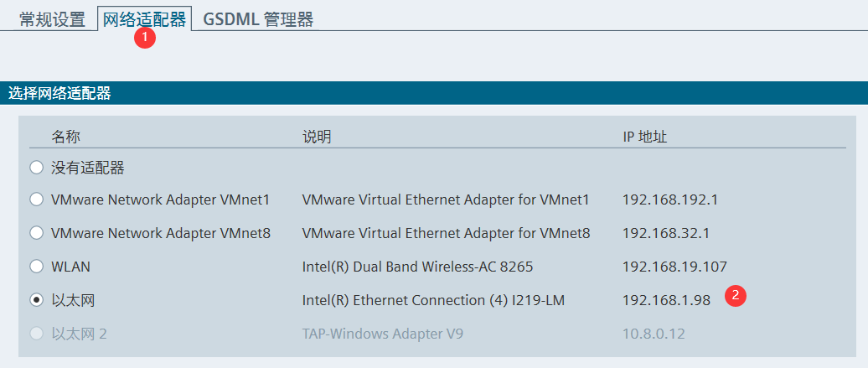Screen dimensions: 868x368
Task: Click the TAP-Windows Adapter V9 description
Action: 383,334
